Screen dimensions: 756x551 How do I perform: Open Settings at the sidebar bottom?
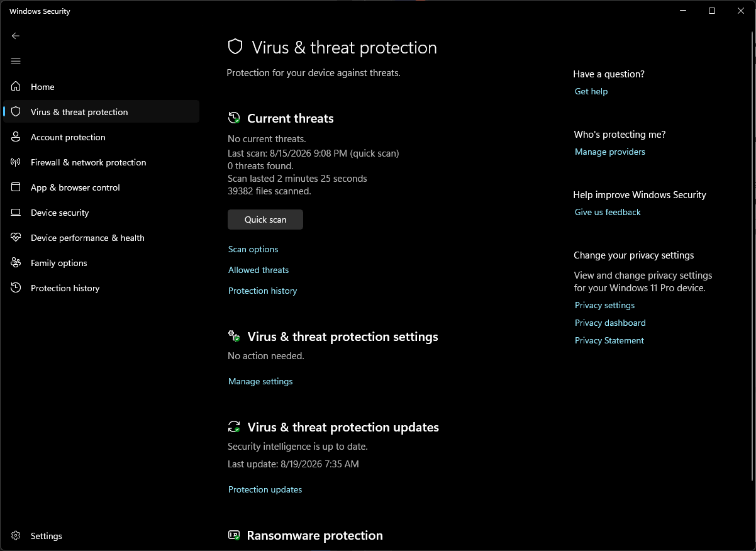101,535
